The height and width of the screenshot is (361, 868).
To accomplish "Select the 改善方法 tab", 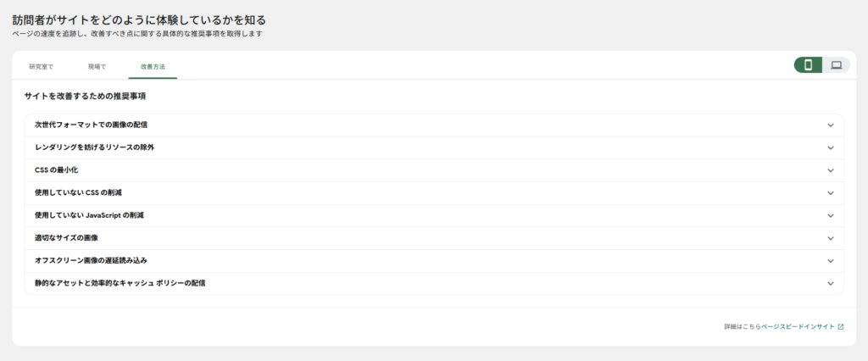I will (153, 66).
